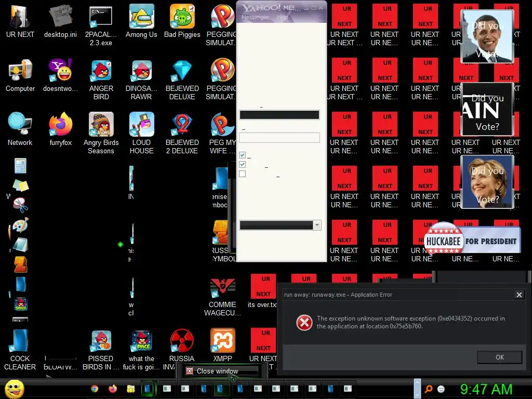Click the small smiley tray icon

441,389
